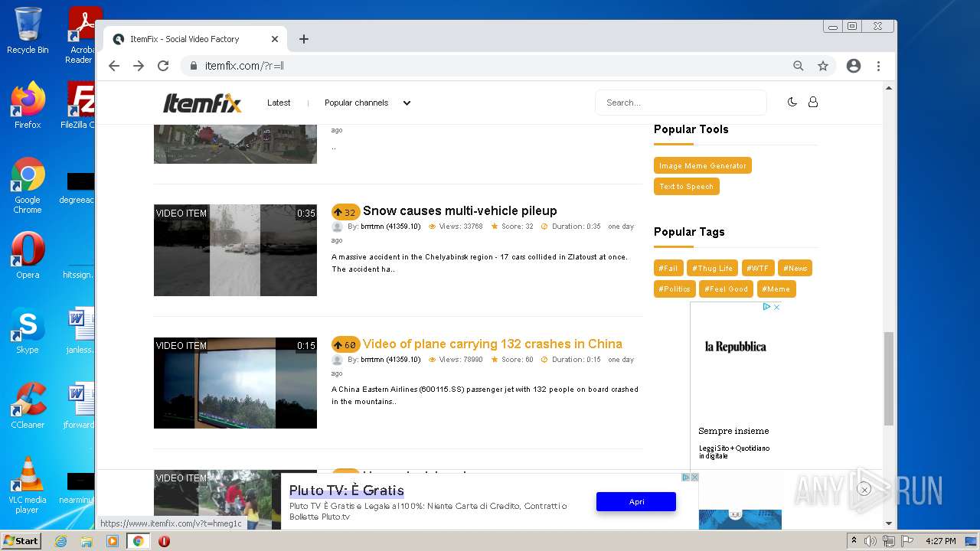Image resolution: width=980 pixels, height=551 pixels.
Task: Open the VLC media player desktop shortcut
Action: pyautogui.click(x=28, y=485)
